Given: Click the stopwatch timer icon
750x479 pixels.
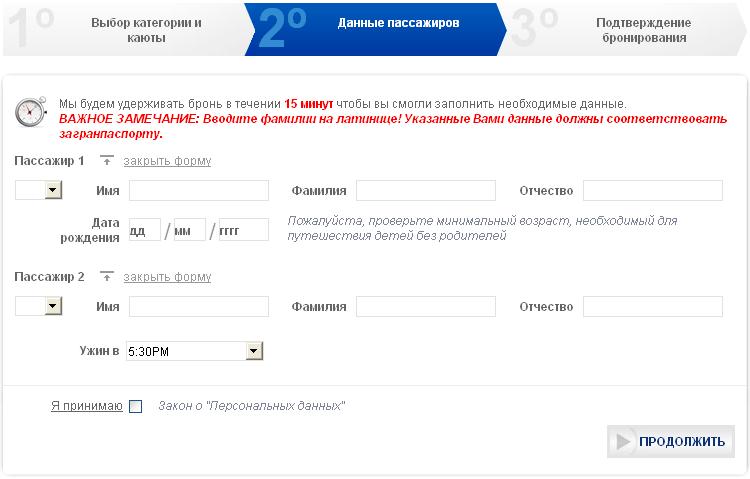Looking at the screenshot, I should click(x=31, y=111).
